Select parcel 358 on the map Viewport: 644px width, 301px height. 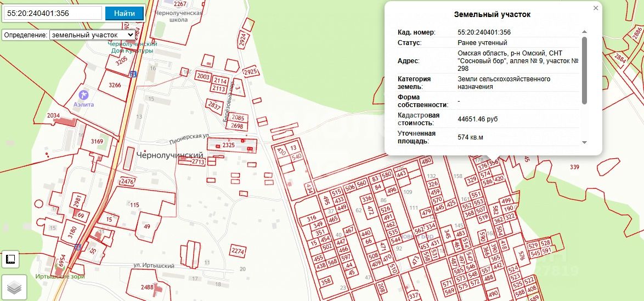[326, 282]
